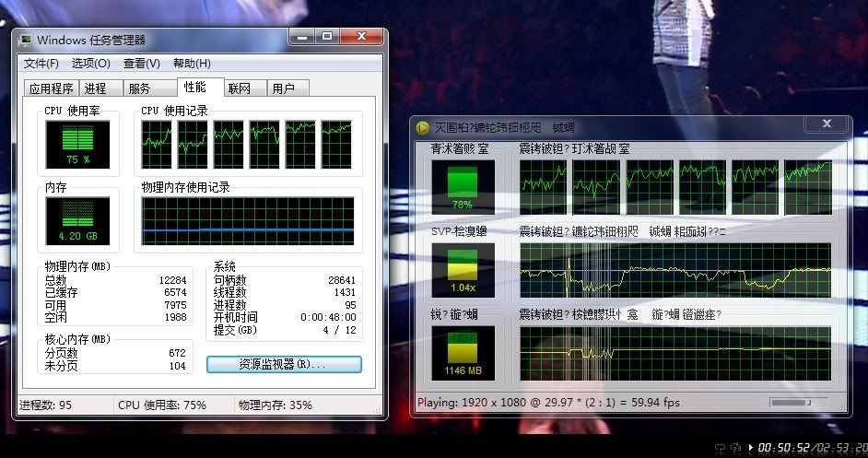Open the 文件(F) menu
Screen dimensions: 868x458
pyautogui.click(x=41, y=64)
